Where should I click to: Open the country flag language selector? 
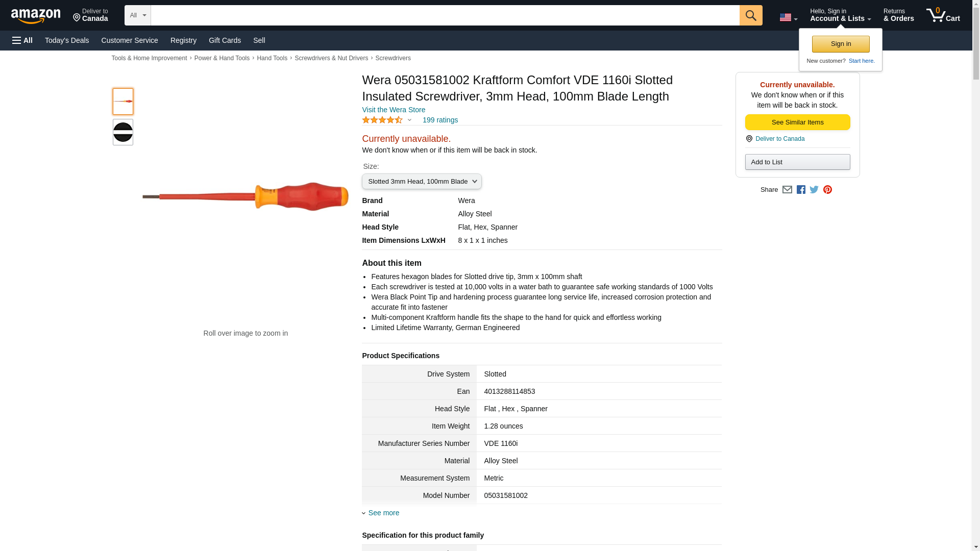[788, 17]
